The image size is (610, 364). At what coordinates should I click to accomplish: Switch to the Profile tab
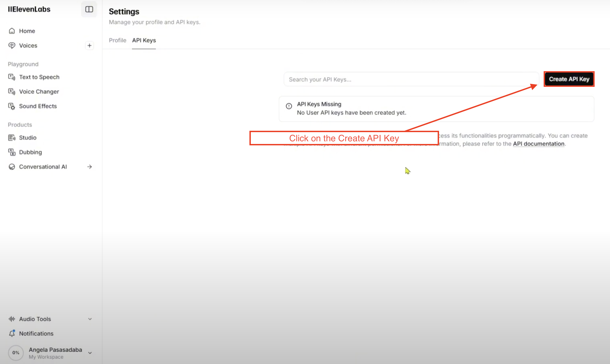click(118, 40)
